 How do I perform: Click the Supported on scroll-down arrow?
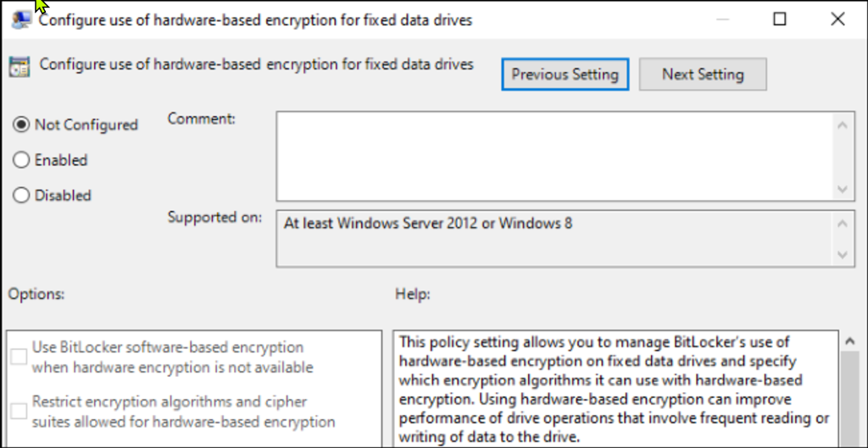[x=842, y=253]
